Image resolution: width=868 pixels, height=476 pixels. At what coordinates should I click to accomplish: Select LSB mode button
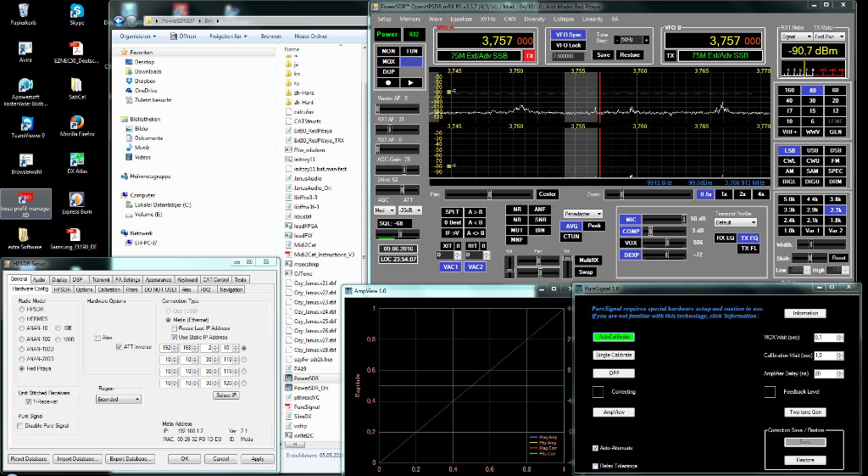789,151
